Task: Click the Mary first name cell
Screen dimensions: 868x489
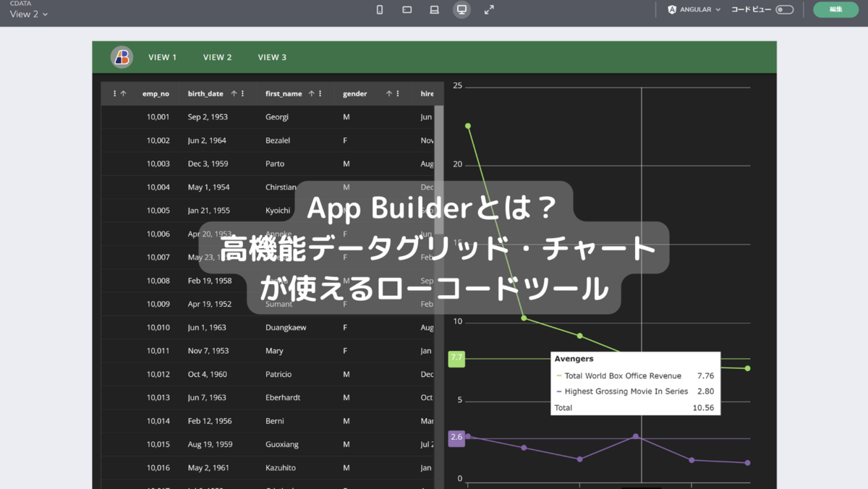Action: pos(274,351)
